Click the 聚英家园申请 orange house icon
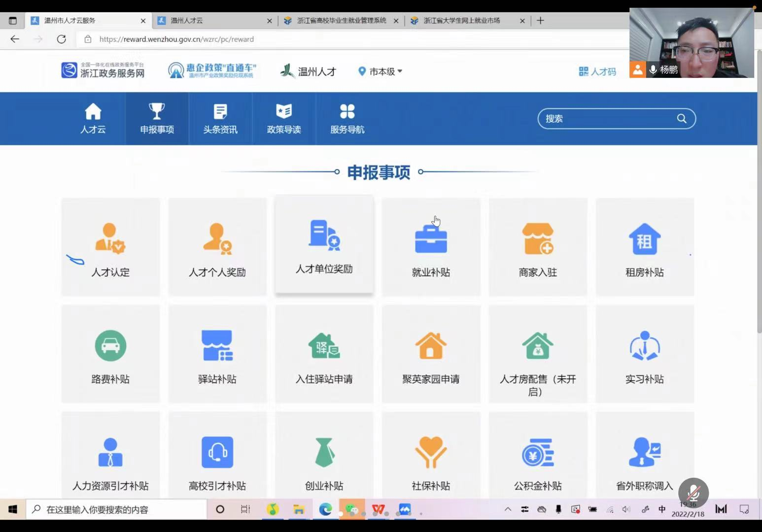 coord(431,346)
